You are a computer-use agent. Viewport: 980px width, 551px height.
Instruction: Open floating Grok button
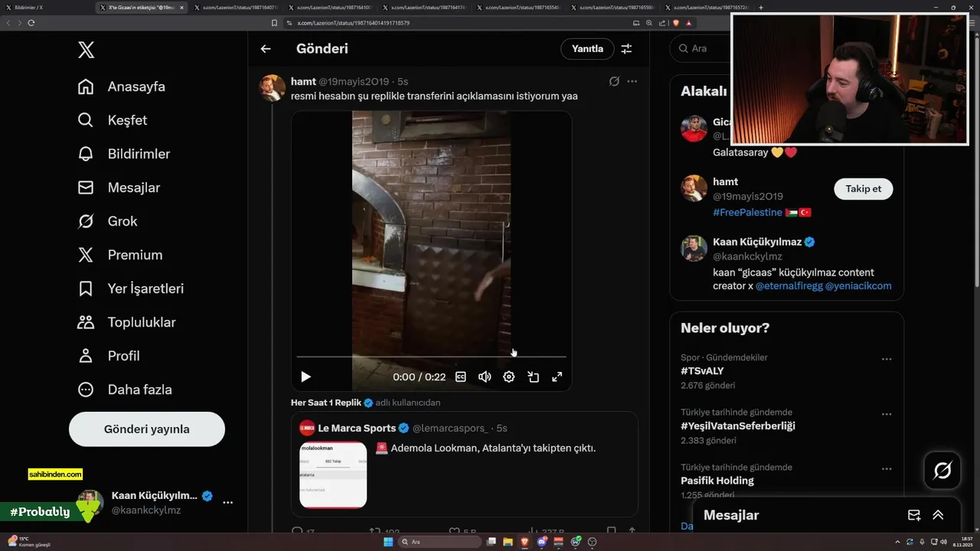942,471
